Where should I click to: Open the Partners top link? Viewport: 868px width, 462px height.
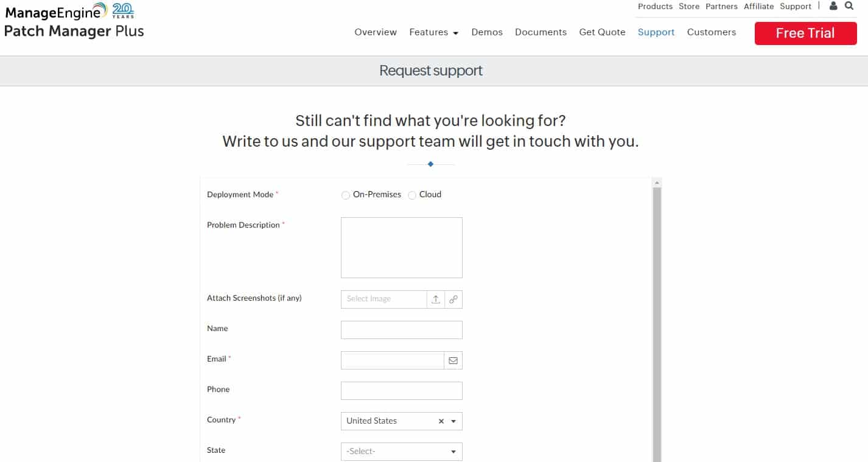click(x=721, y=6)
